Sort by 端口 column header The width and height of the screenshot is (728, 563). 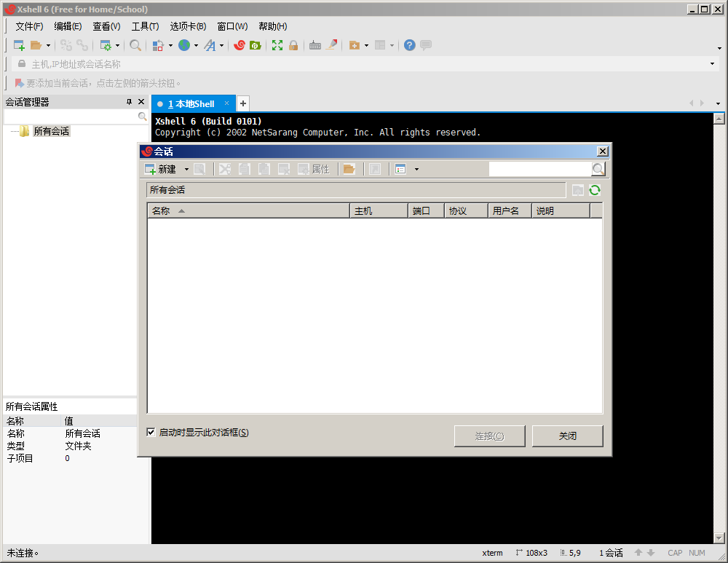pos(426,211)
